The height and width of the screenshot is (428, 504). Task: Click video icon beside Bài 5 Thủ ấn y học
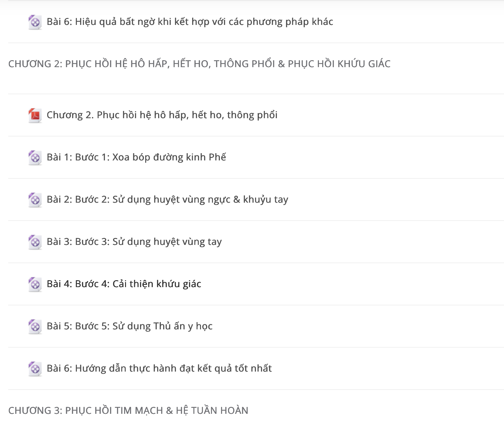35,327
